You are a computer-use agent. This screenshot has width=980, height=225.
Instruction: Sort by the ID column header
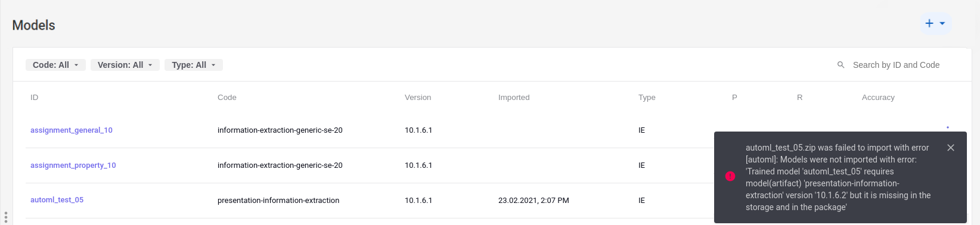tap(35, 98)
